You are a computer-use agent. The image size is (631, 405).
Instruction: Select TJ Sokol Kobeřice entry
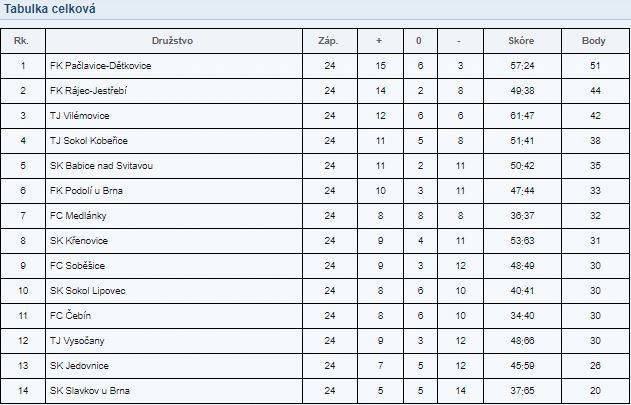89,141
